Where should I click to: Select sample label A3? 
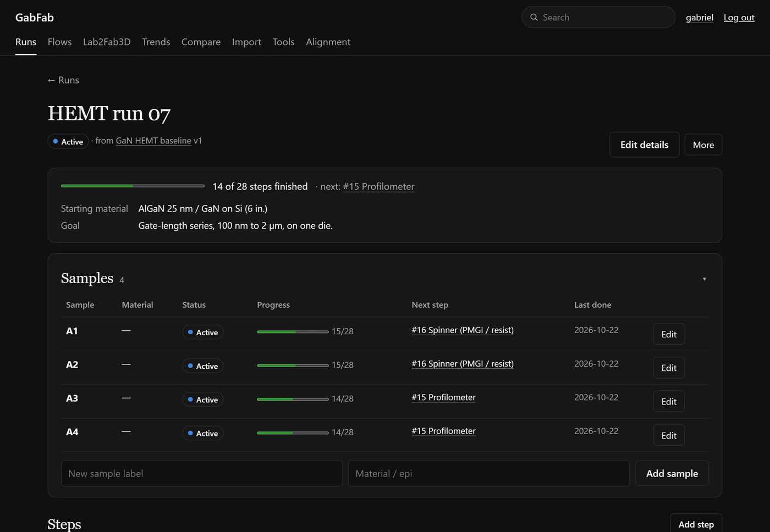tap(72, 398)
